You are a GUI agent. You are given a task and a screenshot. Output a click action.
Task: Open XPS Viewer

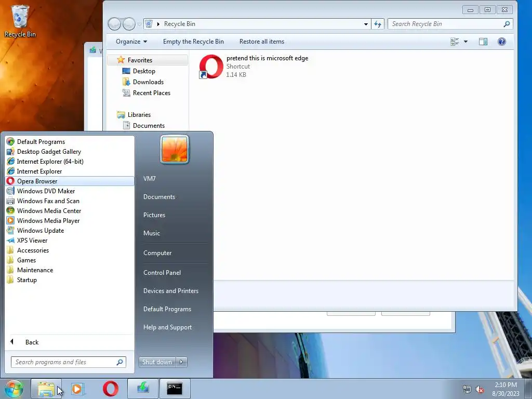point(70,240)
